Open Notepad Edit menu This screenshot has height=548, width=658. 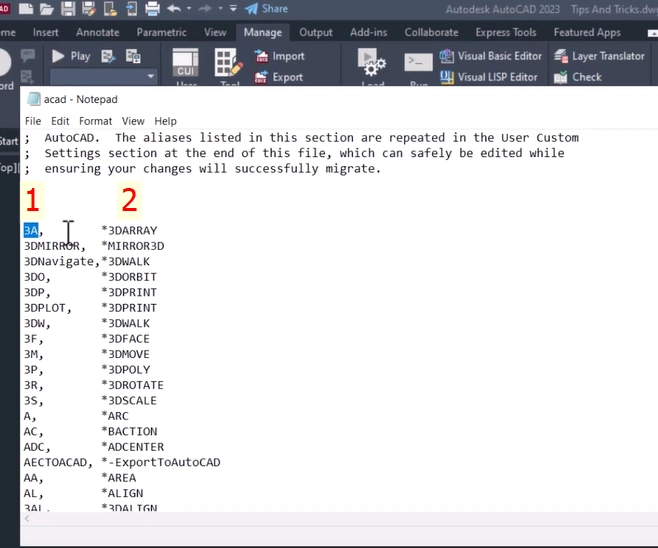pyautogui.click(x=60, y=121)
